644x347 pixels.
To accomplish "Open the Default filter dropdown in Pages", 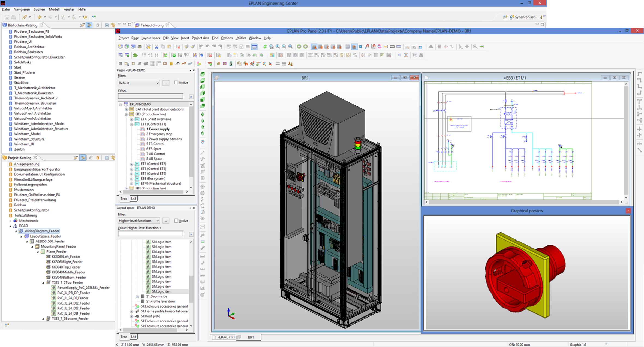I will [x=139, y=83].
